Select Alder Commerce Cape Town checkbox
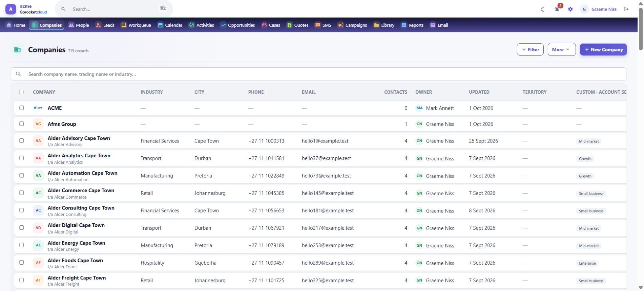Screen dimensions: 644x291 (21, 193)
